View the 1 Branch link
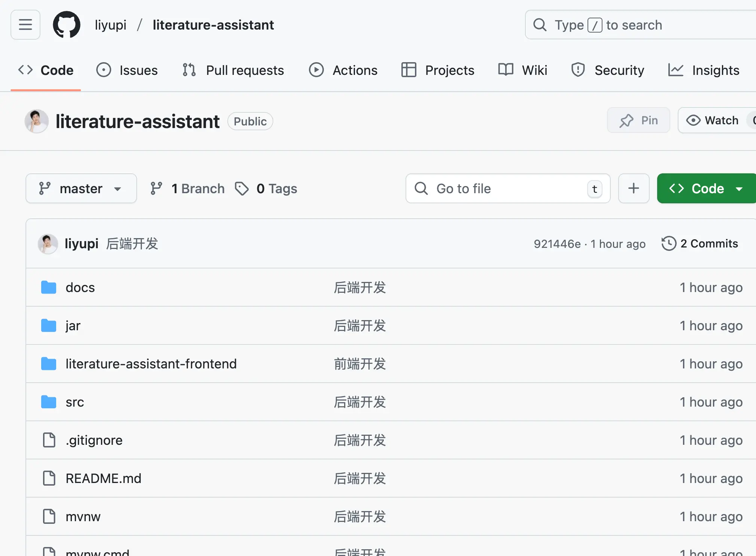Image resolution: width=756 pixels, height=556 pixels. [x=188, y=189]
